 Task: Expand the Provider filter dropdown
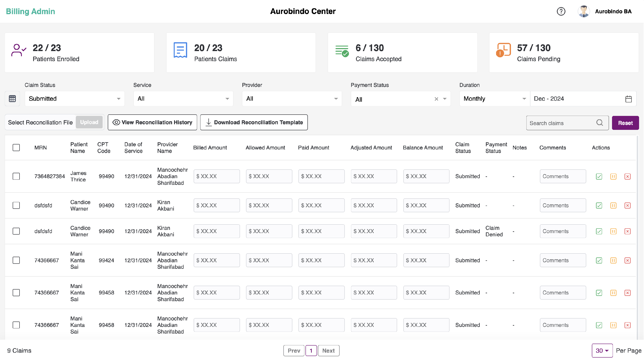[292, 99]
